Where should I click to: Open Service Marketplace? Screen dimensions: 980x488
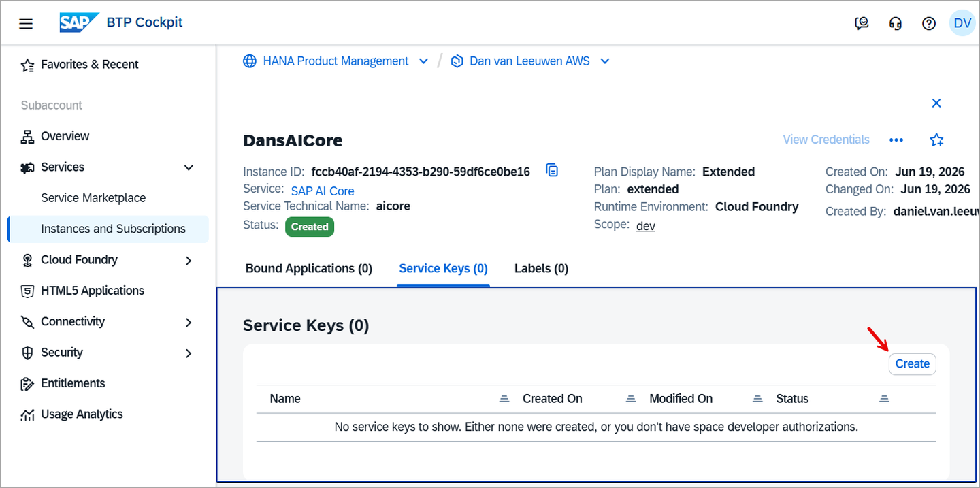click(93, 198)
